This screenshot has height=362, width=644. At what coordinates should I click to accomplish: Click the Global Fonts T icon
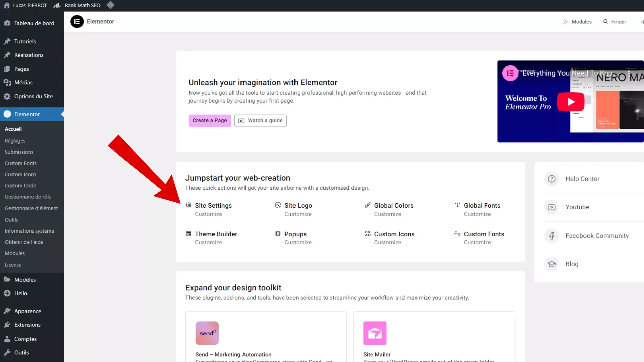coord(457,205)
